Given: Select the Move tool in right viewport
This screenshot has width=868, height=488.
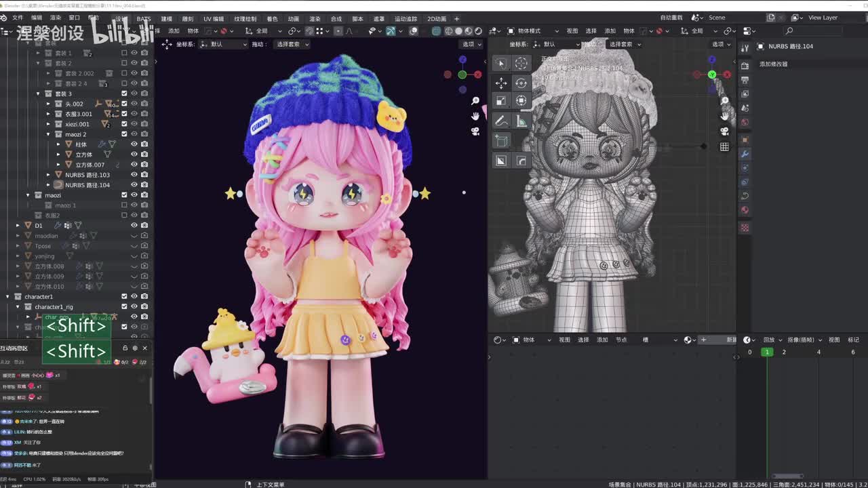Looking at the screenshot, I should 501,83.
